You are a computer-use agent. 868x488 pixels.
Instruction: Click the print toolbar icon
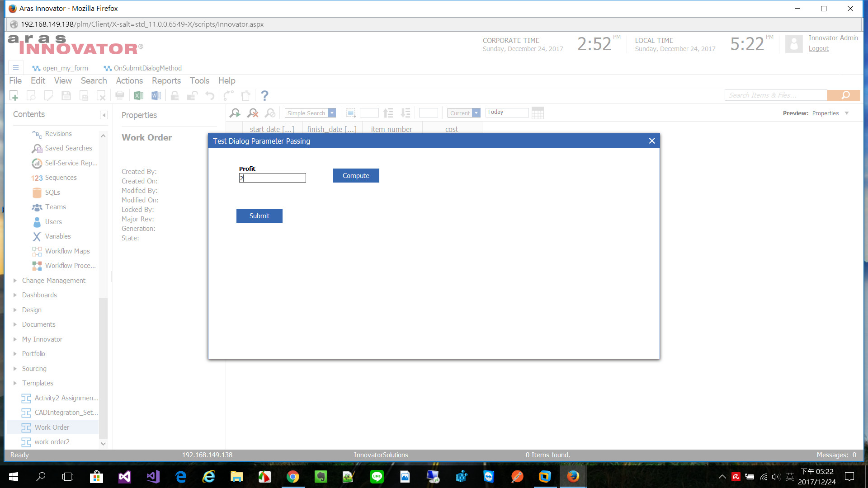point(120,96)
